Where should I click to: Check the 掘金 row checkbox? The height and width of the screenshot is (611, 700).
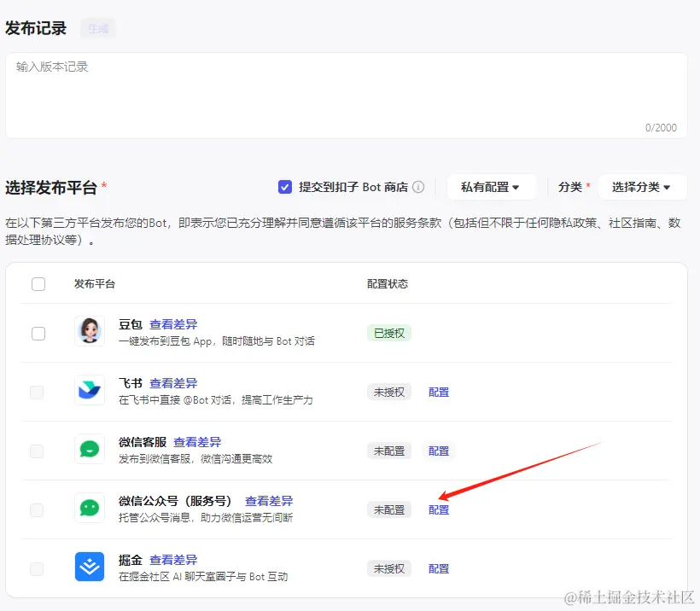tap(38, 568)
